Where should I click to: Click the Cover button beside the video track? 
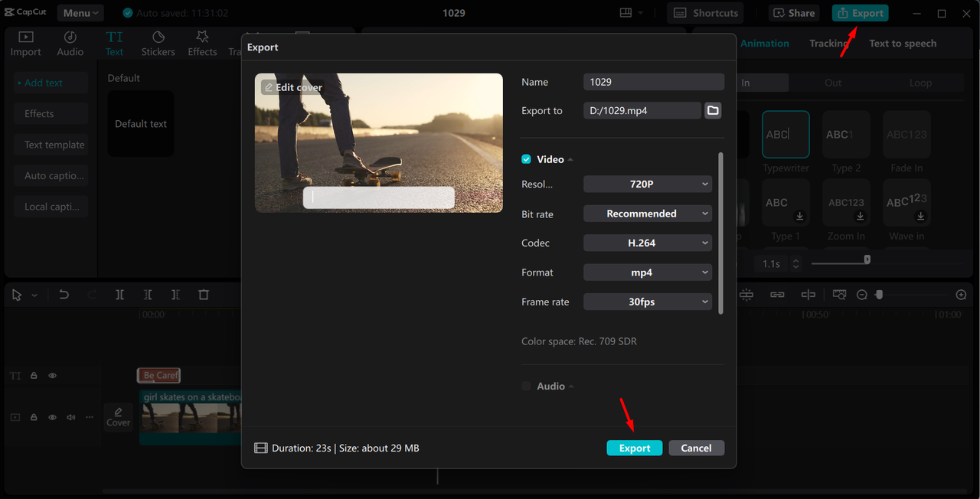[x=118, y=417]
